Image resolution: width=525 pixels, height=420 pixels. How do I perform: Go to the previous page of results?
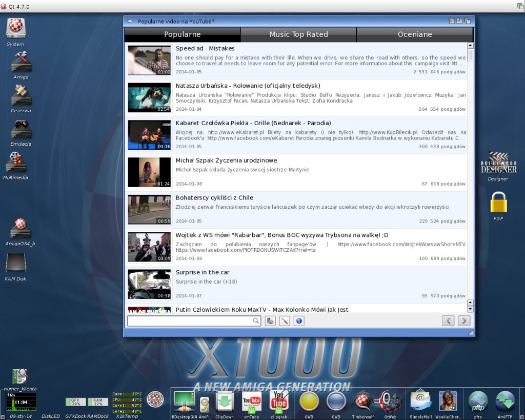pyautogui.click(x=448, y=321)
